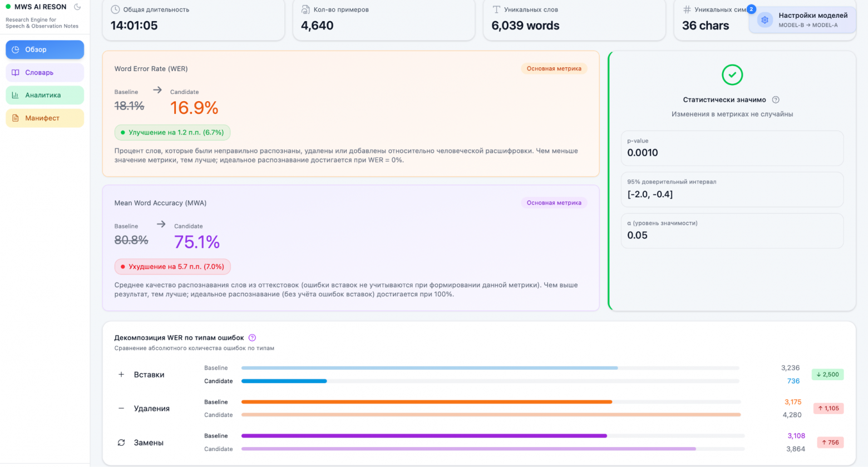Viewport: 868px width, 467px height.
Task: Click the Манифест document icon
Action: [16, 118]
